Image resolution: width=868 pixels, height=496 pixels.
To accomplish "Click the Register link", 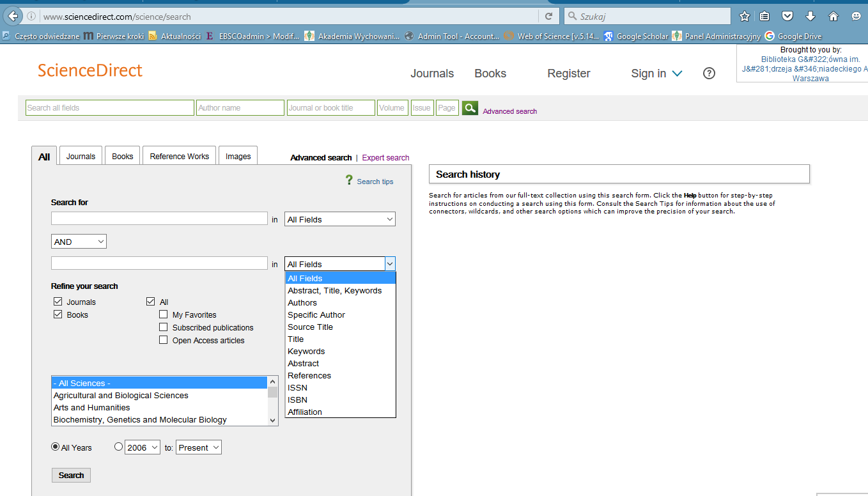I will tap(569, 74).
